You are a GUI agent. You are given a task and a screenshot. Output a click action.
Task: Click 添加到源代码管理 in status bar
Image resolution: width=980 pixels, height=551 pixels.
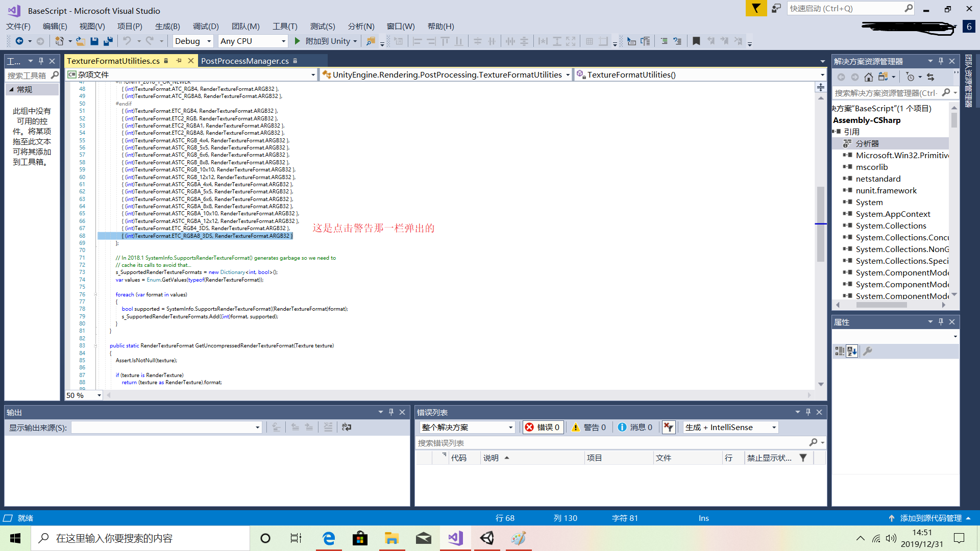tap(930, 518)
